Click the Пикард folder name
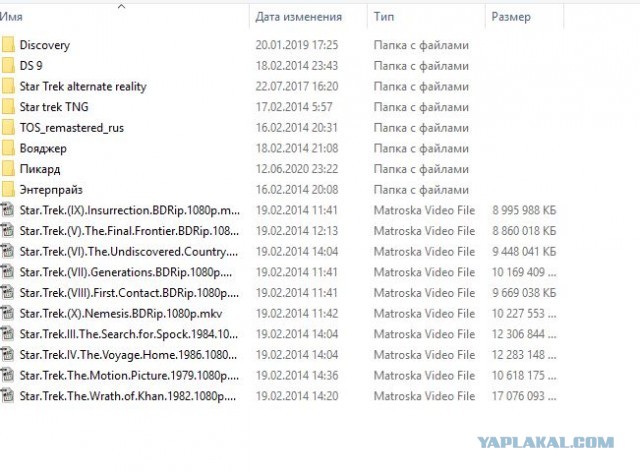Viewport: 640px width, 472px height. (40, 169)
